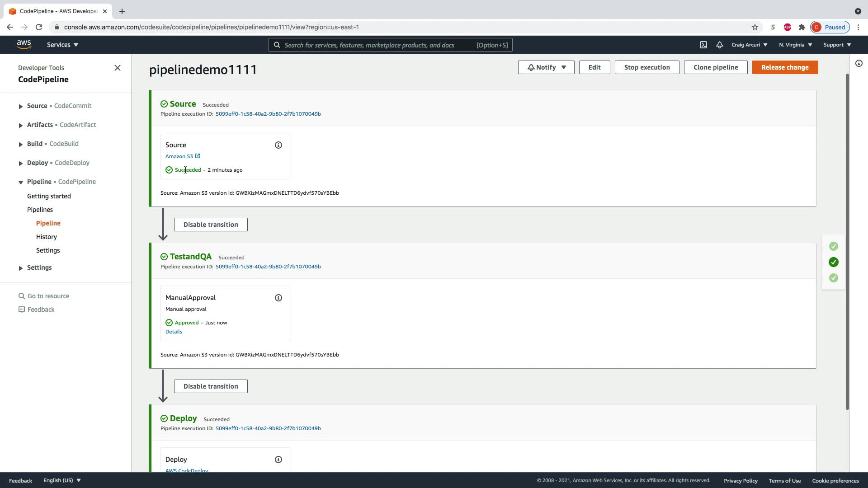868x488 pixels.
Task: Click the info icon on the Source action
Action: pos(278,145)
